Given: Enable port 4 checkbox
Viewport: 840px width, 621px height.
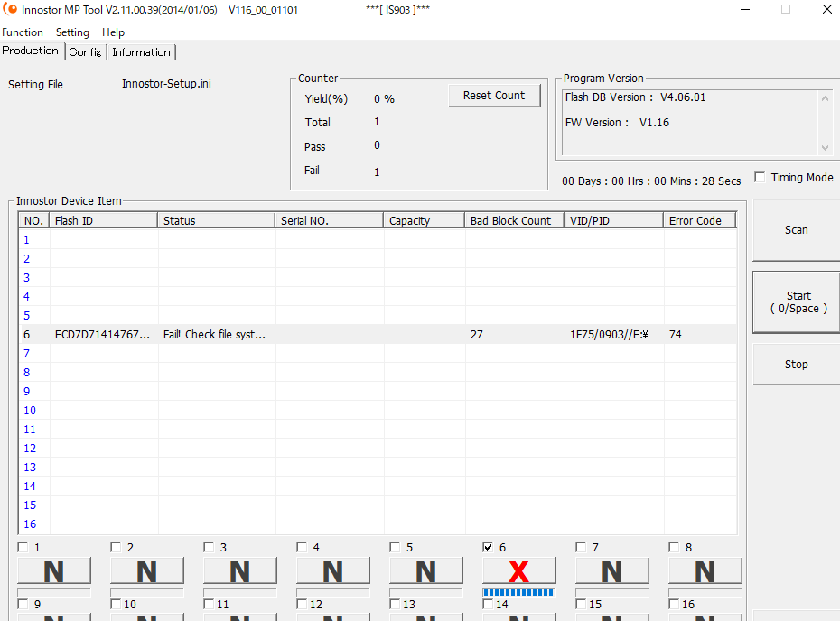Looking at the screenshot, I should pos(302,547).
